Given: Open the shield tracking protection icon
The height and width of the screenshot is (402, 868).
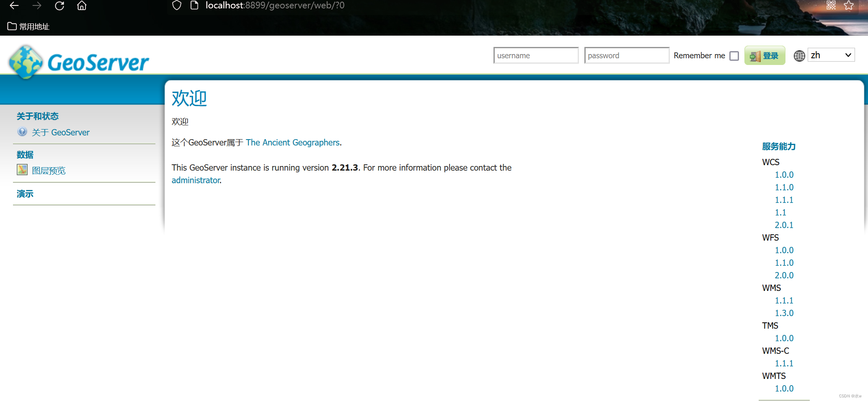Looking at the screenshot, I should (177, 5).
